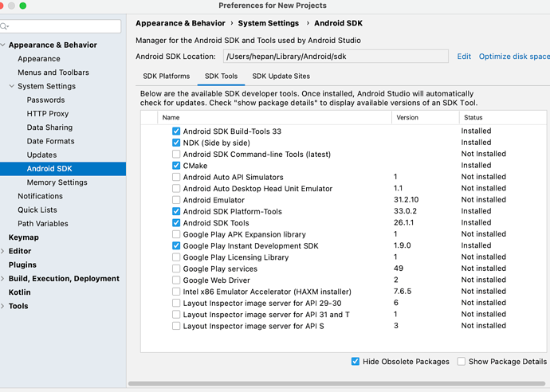Click the Edit link for SDK location
Screen dimensions: 550x392
(464, 57)
